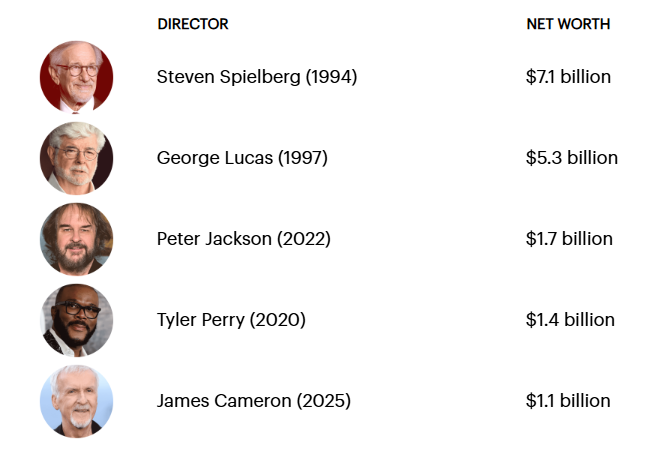
Task: Click Steven Spielberg's portrait photo
Action: [76, 77]
